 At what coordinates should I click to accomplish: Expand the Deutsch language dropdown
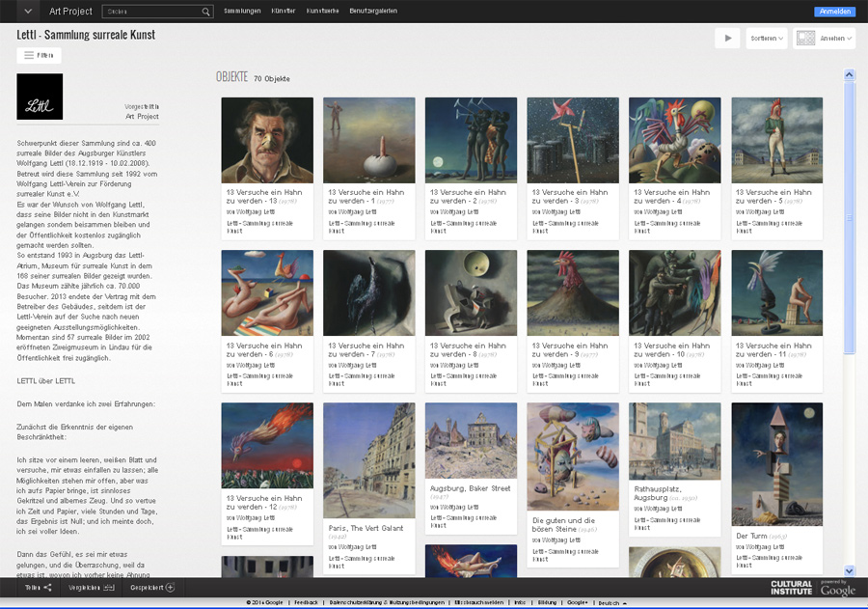point(612,603)
